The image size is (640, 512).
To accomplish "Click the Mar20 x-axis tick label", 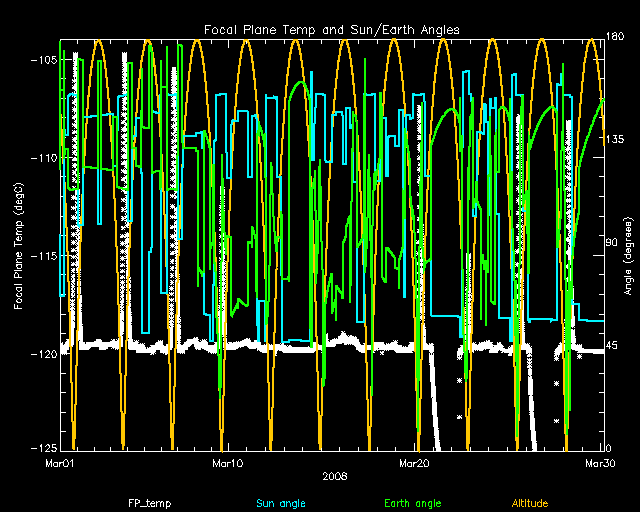I will [x=413, y=463].
